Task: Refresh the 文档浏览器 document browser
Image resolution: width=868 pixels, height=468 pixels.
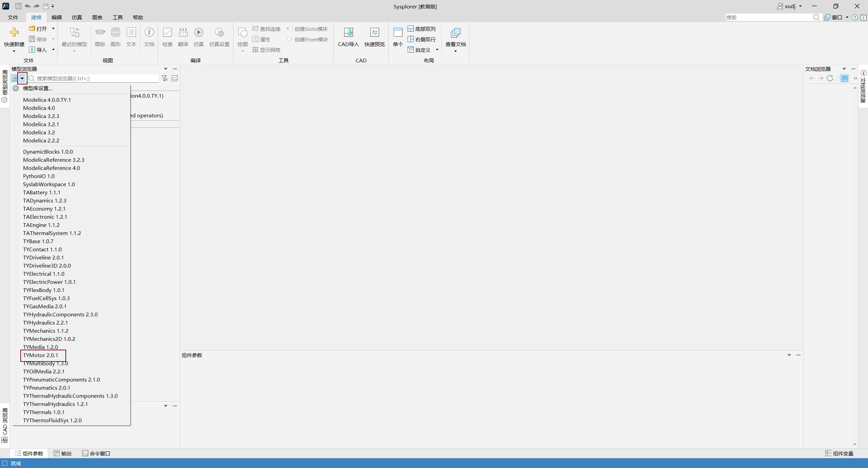Action: (x=830, y=78)
